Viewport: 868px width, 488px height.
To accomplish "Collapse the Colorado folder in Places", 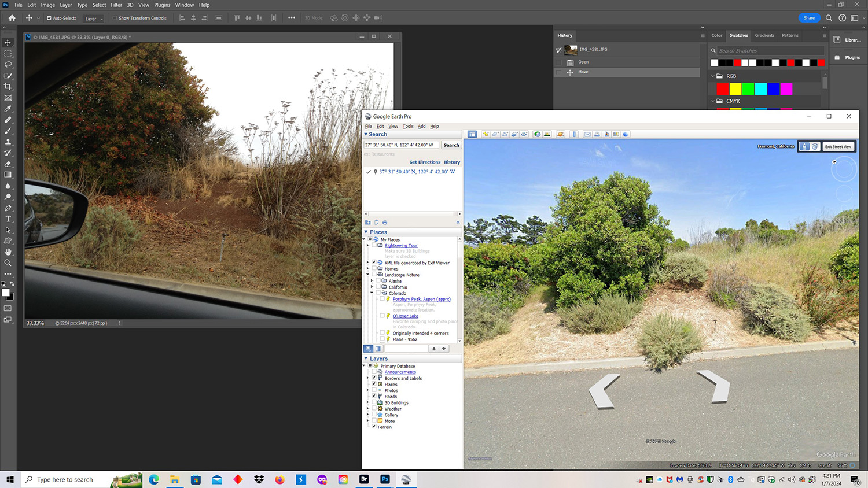I will (372, 293).
